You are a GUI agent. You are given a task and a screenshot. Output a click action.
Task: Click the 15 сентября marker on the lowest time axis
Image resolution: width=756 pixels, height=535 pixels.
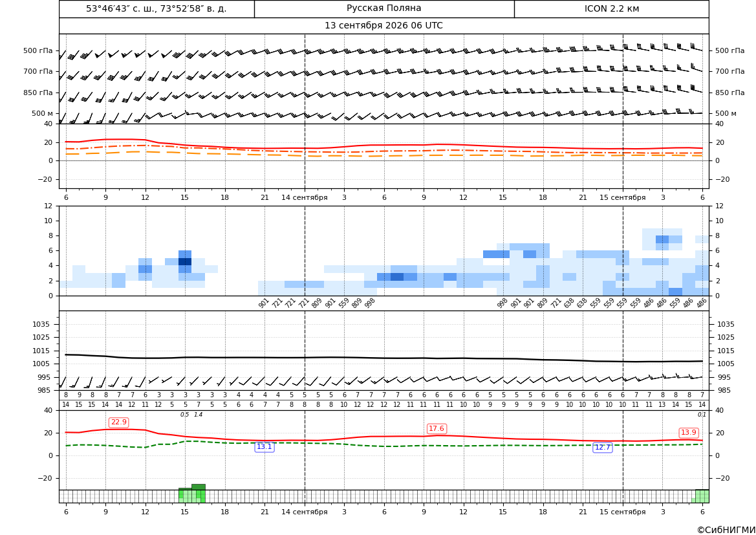(x=622, y=512)
